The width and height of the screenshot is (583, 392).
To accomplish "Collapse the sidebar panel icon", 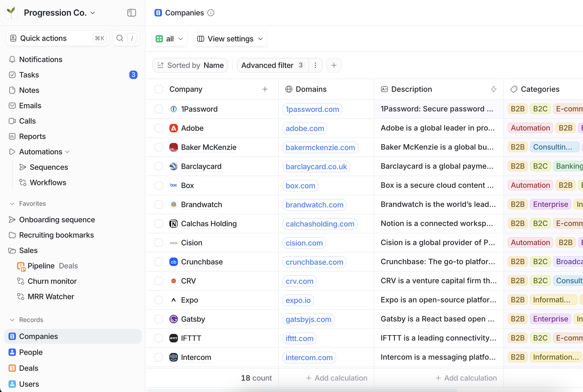I will 131,13.
